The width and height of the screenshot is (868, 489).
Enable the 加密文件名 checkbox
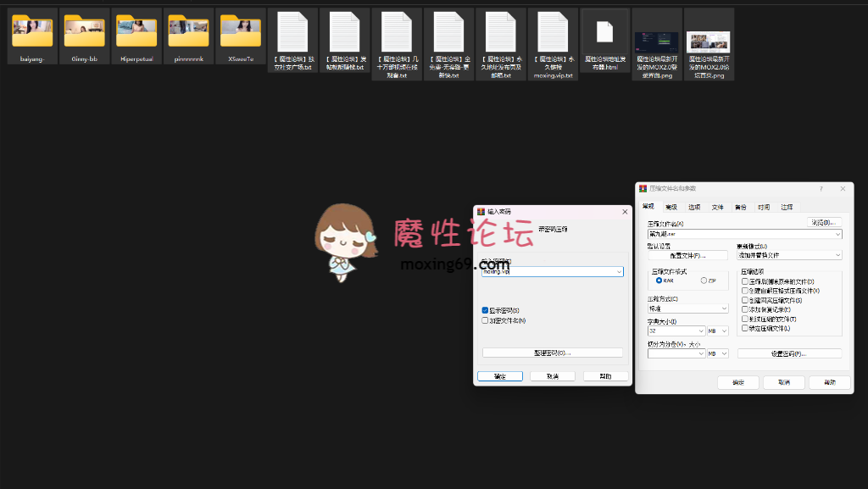point(486,320)
